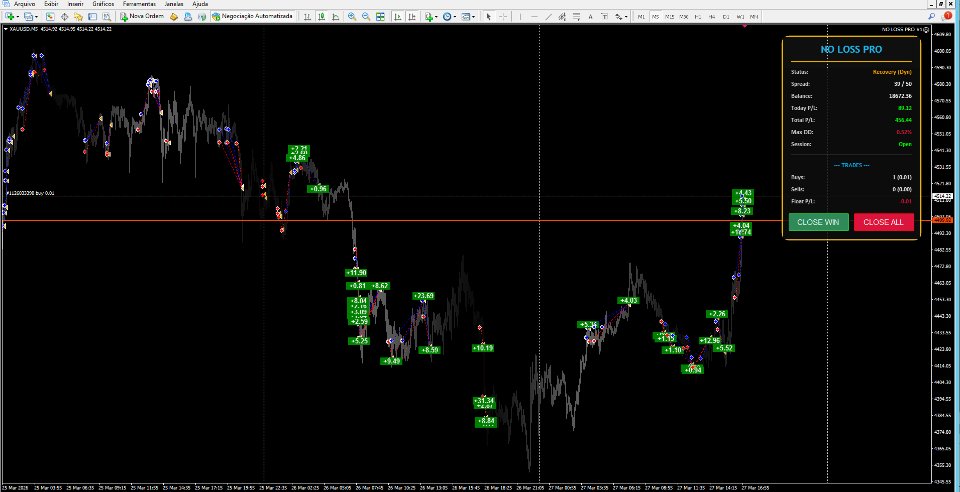Click the green CLOSE WIN button
The image size is (960, 492).
pyautogui.click(x=819, y=222)
